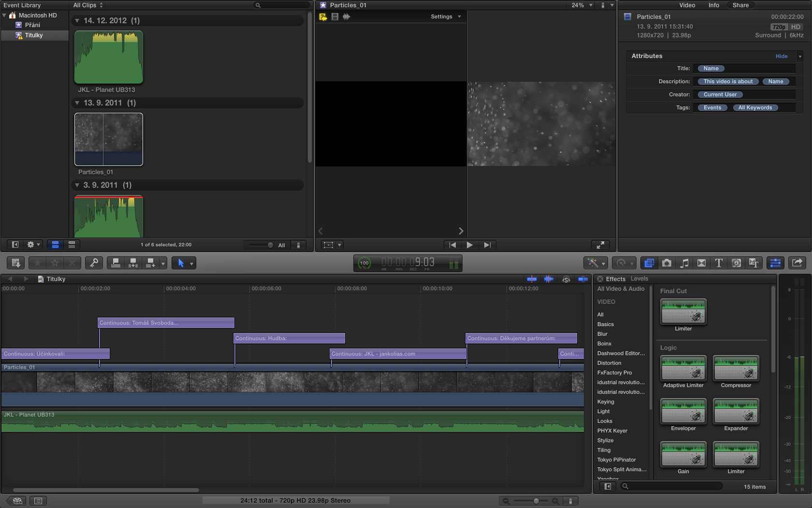
Task: Click the Current User creator token
Action: tap(720, 94)
